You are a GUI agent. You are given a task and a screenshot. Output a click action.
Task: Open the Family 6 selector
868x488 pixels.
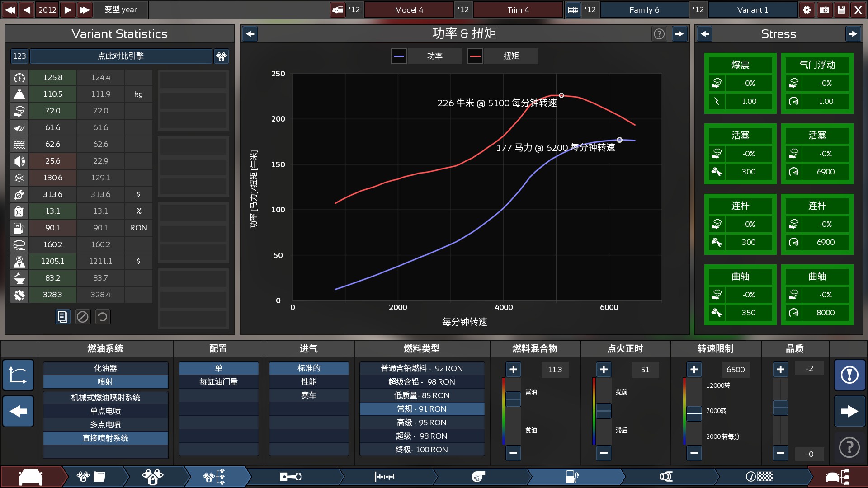point(644,9)
